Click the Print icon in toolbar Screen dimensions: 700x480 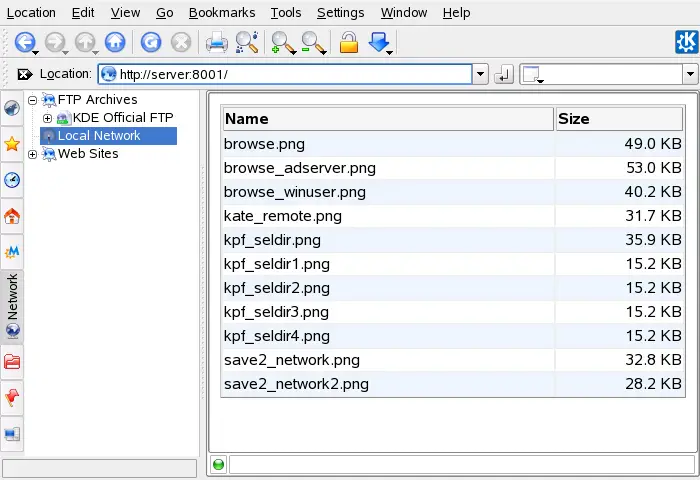(x=216, y=42)
